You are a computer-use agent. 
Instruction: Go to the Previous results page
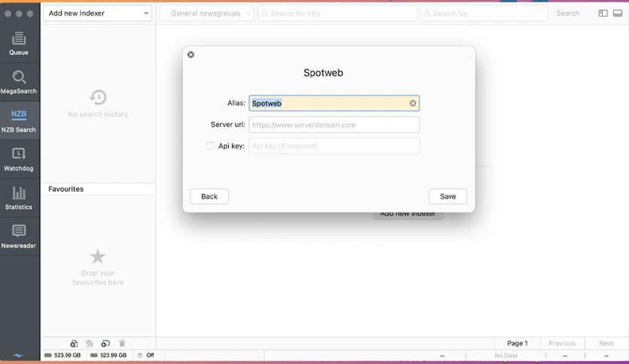[x=562, y=343]
